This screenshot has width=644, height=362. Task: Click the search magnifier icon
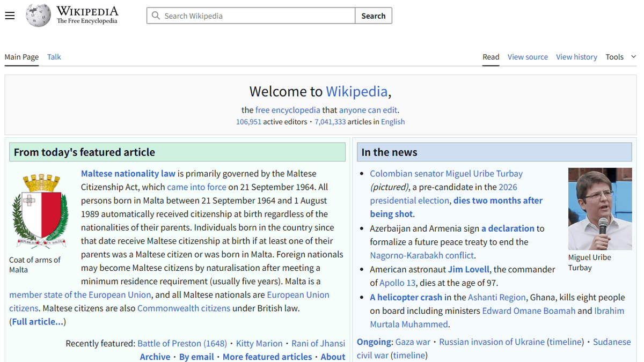tap(156, 16)
